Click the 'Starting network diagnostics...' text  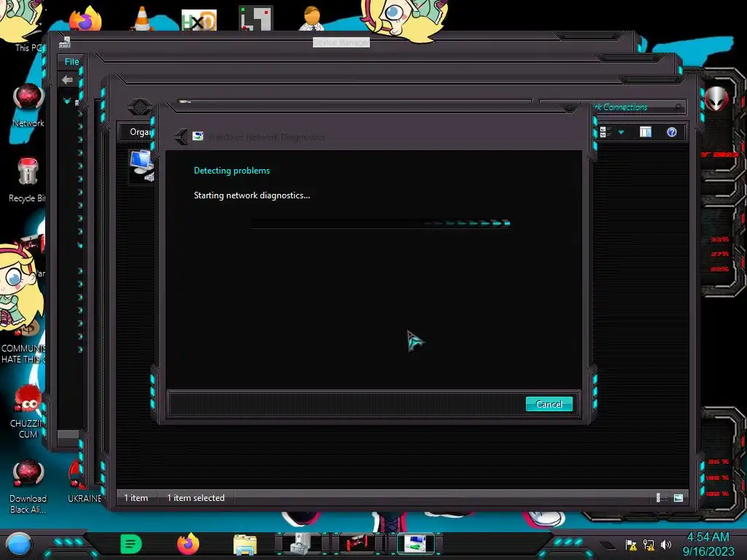pos(252,195)
